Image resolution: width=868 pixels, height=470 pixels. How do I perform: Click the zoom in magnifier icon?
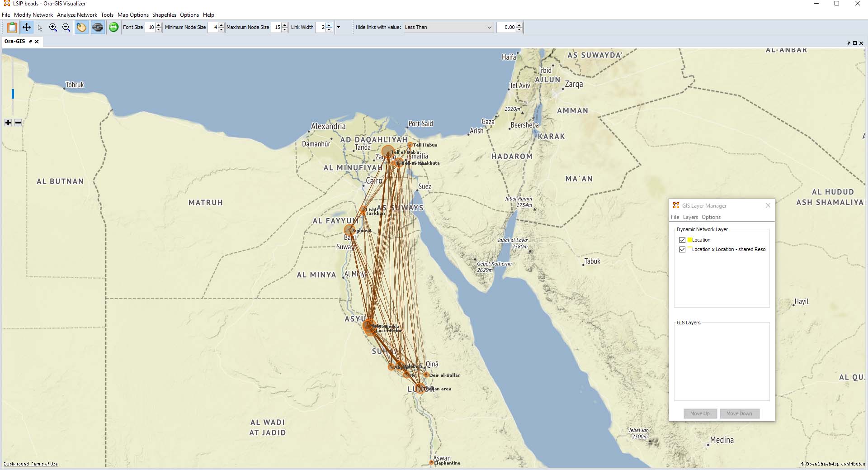click(x=53, y=27)
